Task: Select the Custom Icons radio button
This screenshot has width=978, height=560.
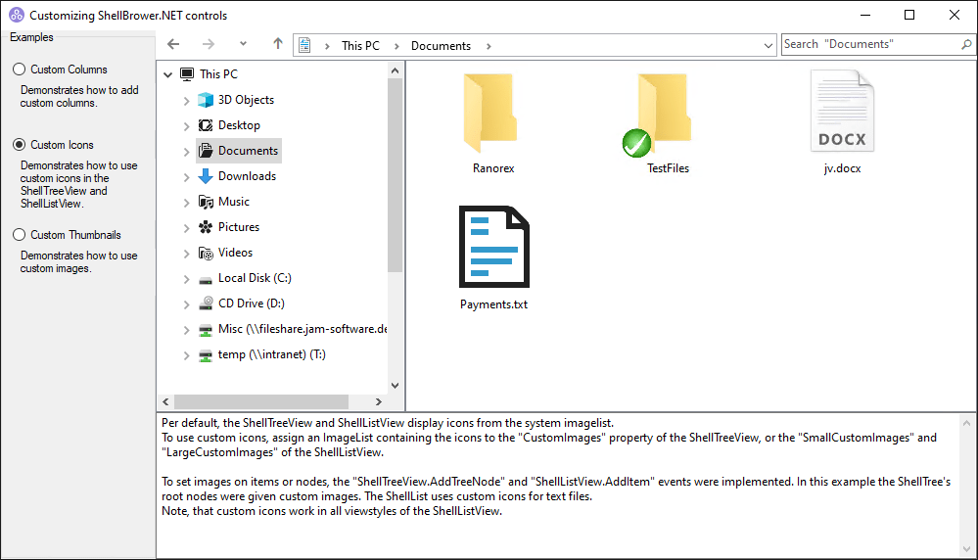Action: [x=19, y=145]
